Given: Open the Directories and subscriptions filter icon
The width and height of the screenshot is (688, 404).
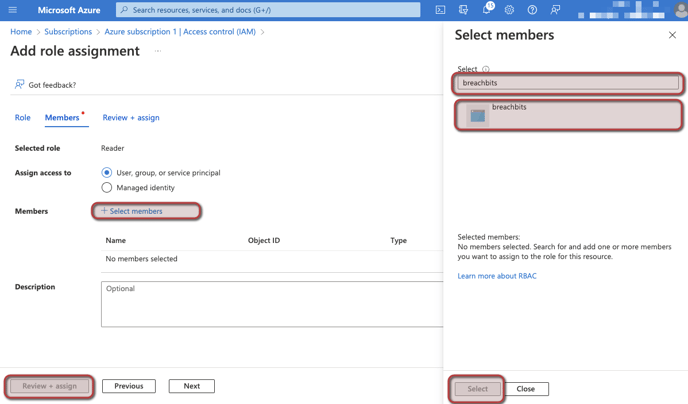Looking at the screenshot, I should [463, 10].
